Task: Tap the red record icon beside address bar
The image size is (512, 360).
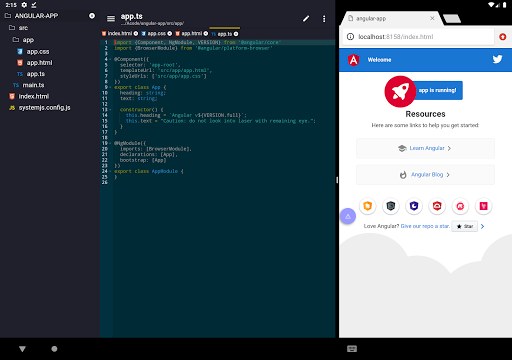Action: point(503,37)
